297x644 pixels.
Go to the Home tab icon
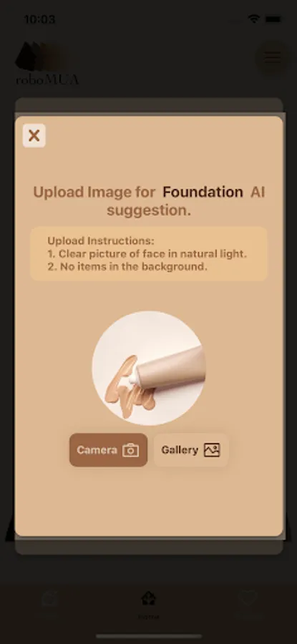148,599
